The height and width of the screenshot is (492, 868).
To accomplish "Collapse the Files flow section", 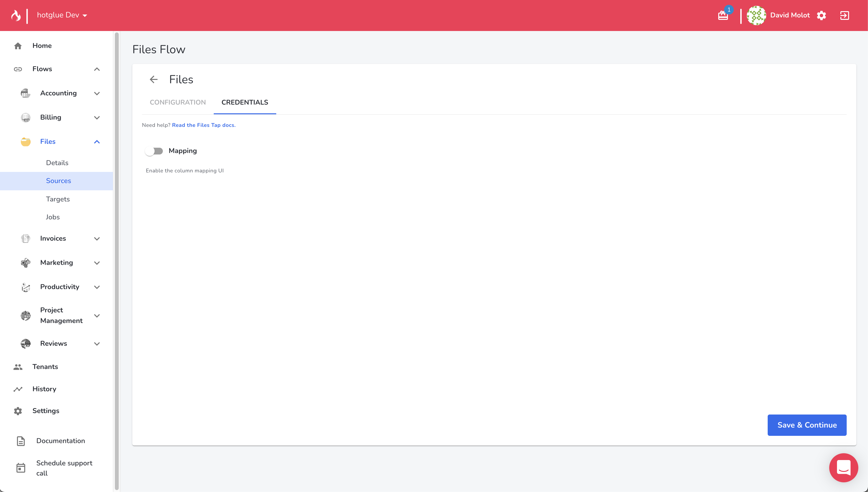I will point(97,142).
